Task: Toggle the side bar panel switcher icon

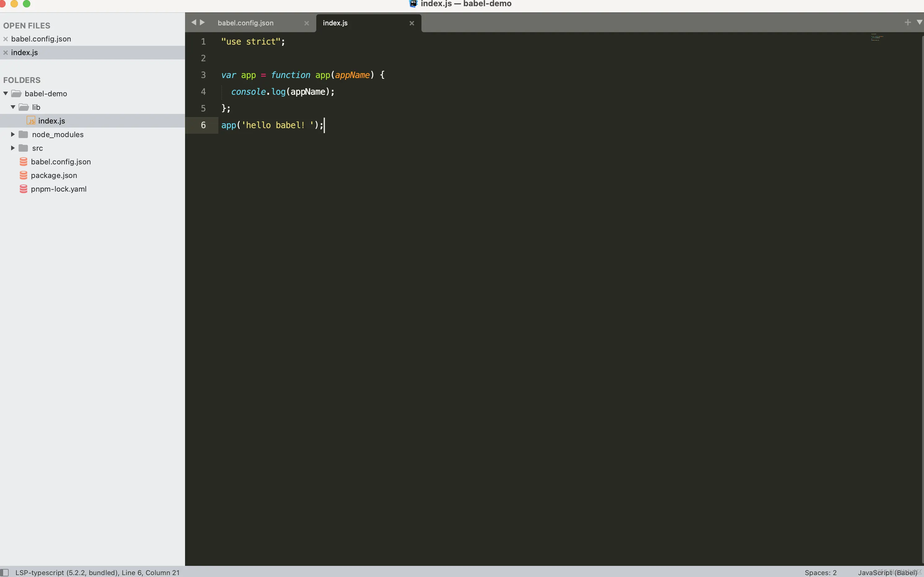Action: click(4, 572)
